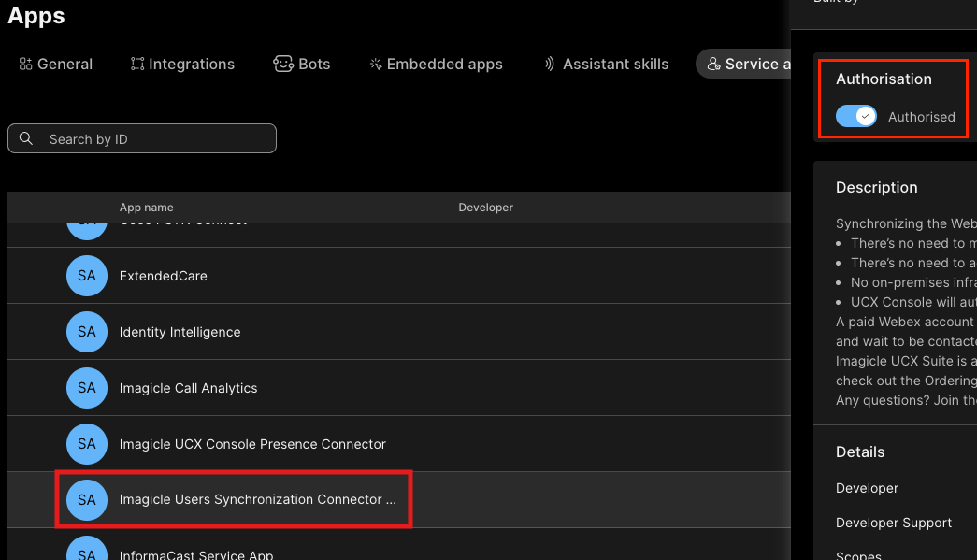Toggle the Authorised switch off
Screen dimensions: 977x560
pos(855,116)
